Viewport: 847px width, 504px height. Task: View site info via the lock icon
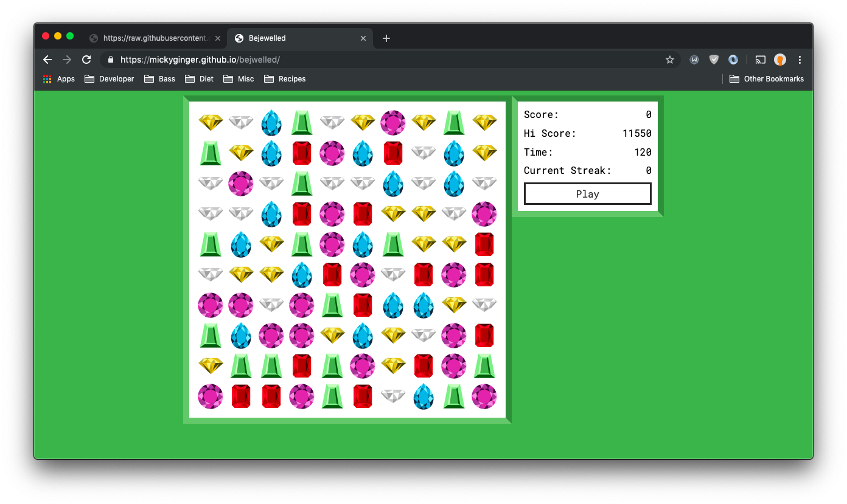pos(110,60)
